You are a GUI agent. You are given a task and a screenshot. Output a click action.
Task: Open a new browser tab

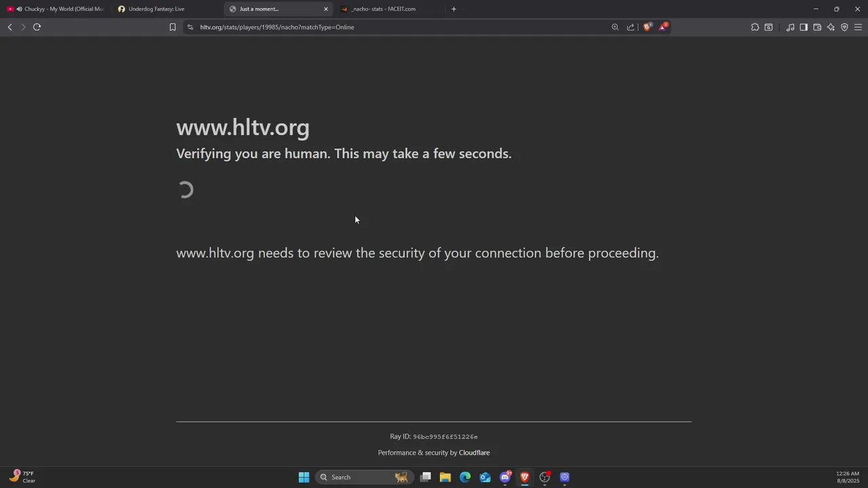(454, 9)
